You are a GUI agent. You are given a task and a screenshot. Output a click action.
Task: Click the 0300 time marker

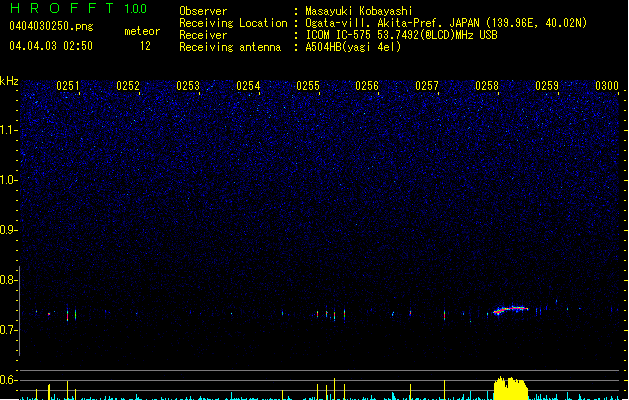[x=607, y=86]
